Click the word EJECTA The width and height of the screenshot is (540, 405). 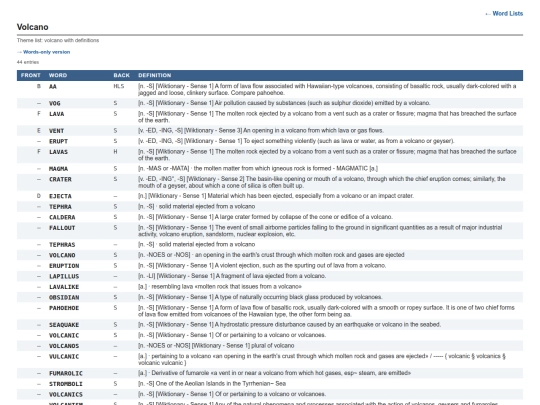60,196
